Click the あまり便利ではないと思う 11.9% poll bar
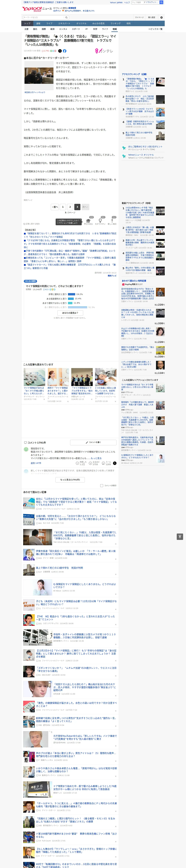Image resolution: width=186 pixels, height=868 pixels. point(70,303)
